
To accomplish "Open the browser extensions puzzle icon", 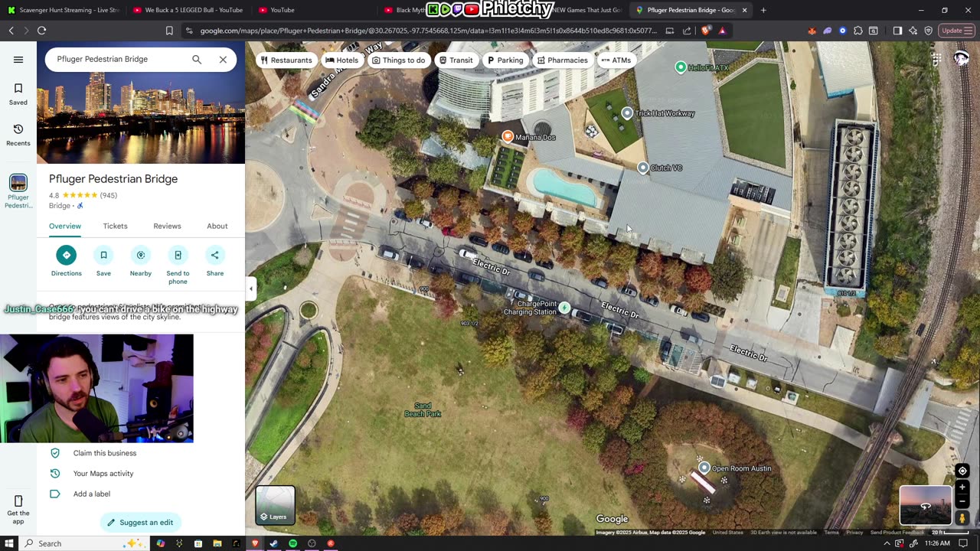I will [857, 31].
